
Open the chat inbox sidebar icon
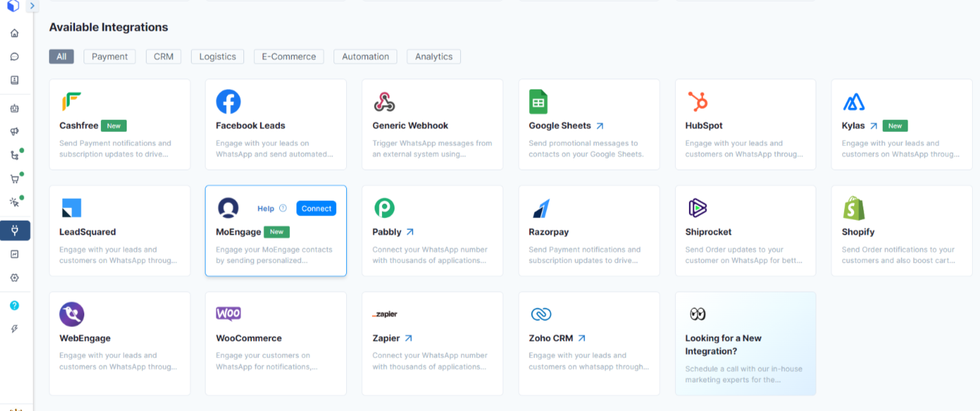click(15, 57)
